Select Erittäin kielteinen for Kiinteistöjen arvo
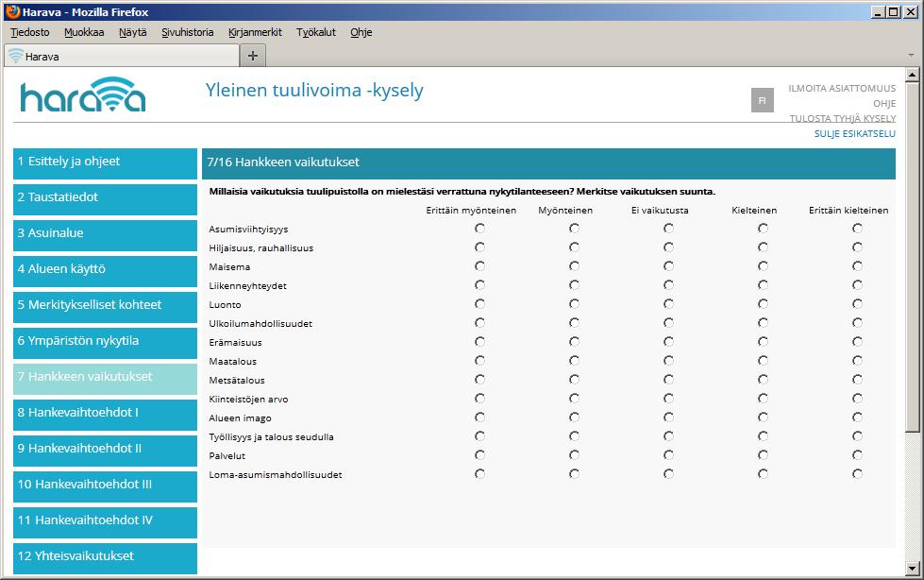Screen dimensions: 924x580 click(857, 399)
